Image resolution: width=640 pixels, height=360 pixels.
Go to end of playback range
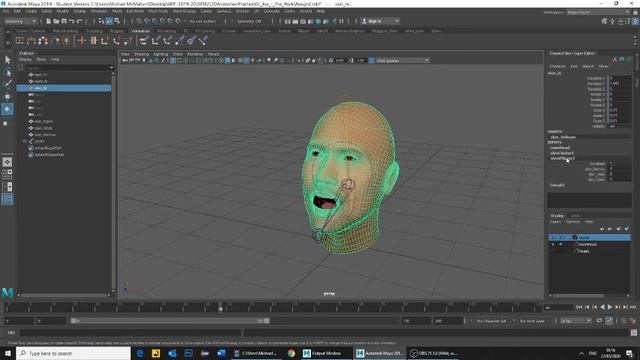click(633, 307)
